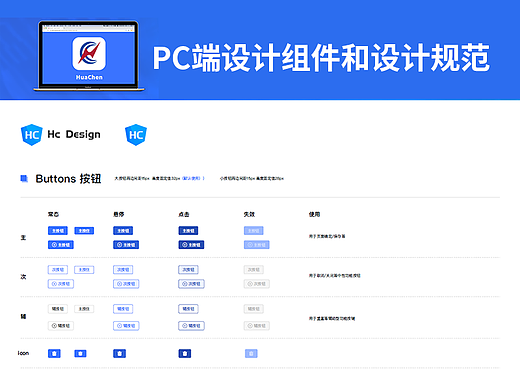Click the 辅 row label
Viewport: 520px width, 390px height.
pyautogui.click(x=23, y=316)
